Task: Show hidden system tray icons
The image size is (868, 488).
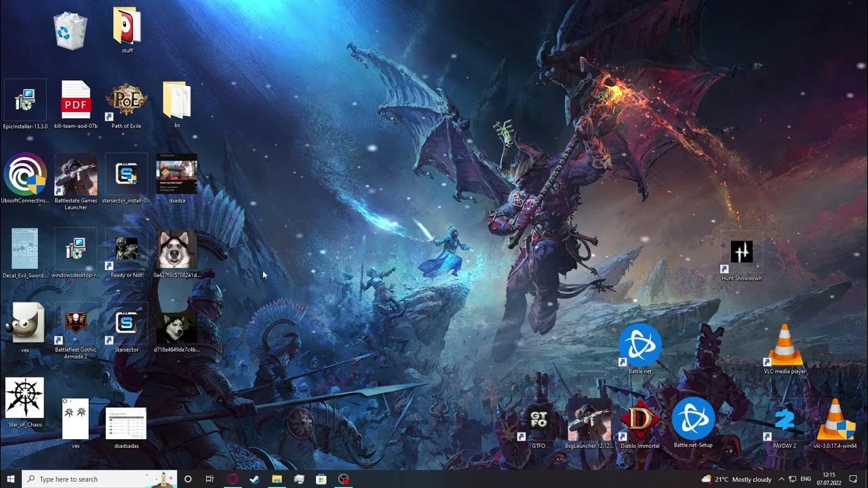Action: (781, 479)
